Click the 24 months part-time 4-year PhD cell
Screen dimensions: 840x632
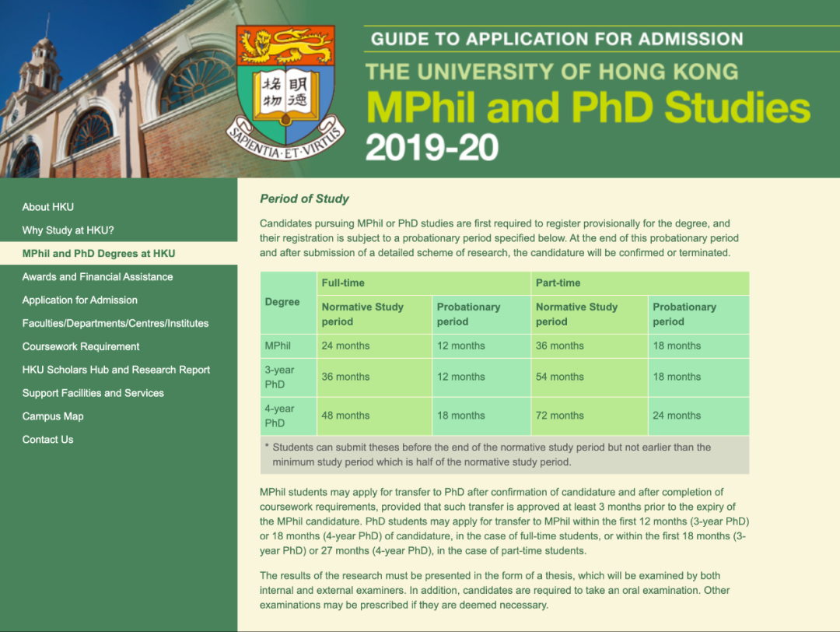[698, 416]
